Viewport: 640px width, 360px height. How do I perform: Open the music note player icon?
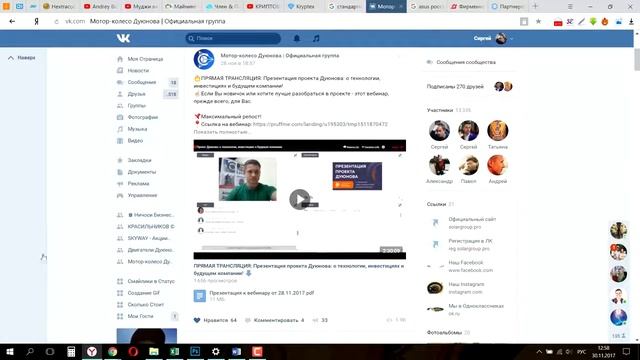[x=316, y=38]
